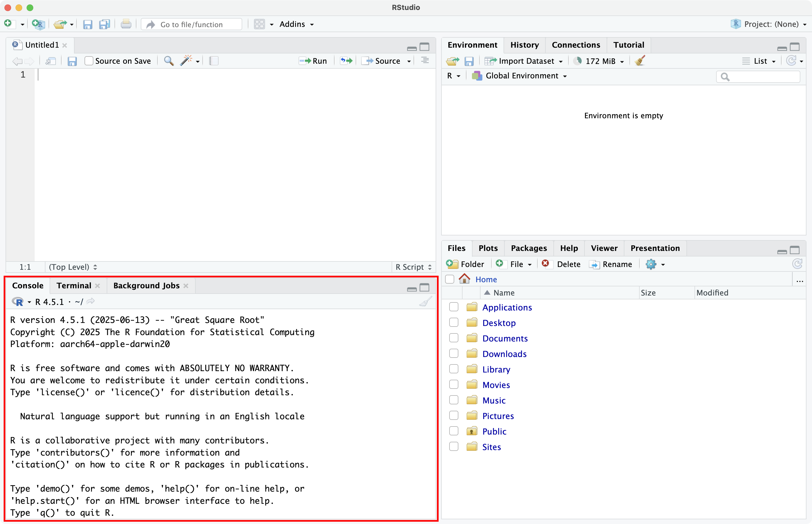Load workspace icon in Environment pane
The height and width of the screenshot is (524, 812).
[453, 61]
